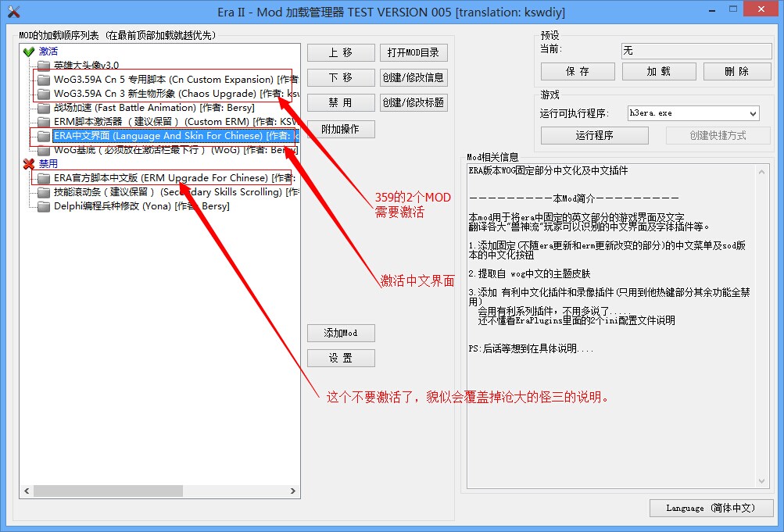Click folder icon of 技能滚动条 mod

click(x=44, y=192)
